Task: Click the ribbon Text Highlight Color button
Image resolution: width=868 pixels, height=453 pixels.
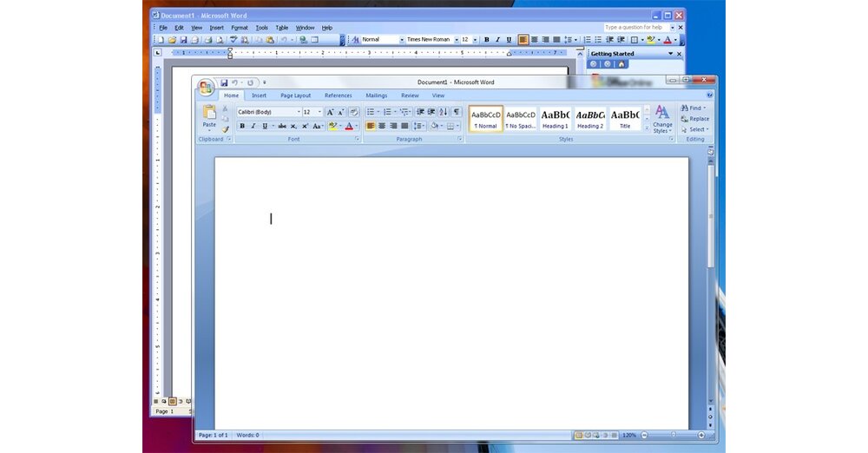Action: pos(332,126)
